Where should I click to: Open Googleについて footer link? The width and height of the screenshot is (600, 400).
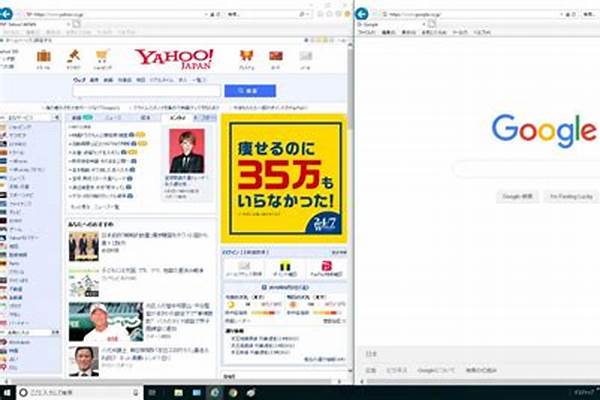[436, 370]
